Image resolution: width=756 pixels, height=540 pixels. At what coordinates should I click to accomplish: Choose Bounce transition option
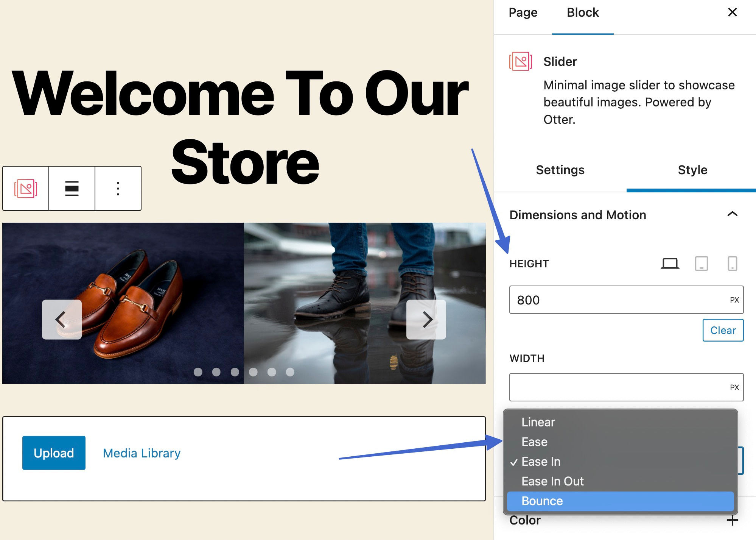(620, 501)
